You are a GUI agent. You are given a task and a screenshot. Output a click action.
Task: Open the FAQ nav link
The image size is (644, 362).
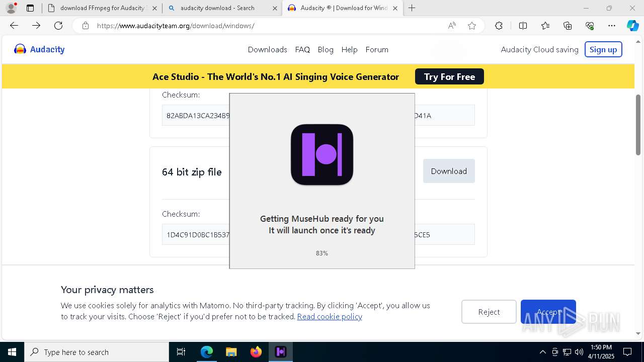click(x=302, y=49)
